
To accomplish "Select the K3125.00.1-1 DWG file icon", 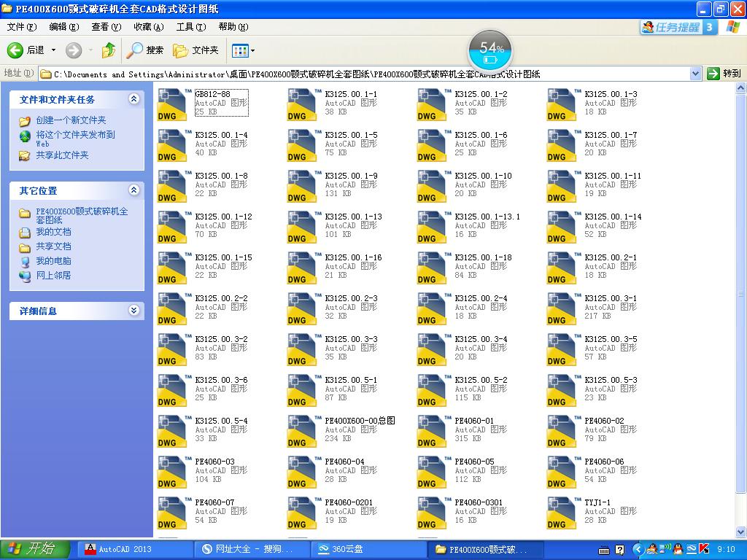I will point(303,104).
